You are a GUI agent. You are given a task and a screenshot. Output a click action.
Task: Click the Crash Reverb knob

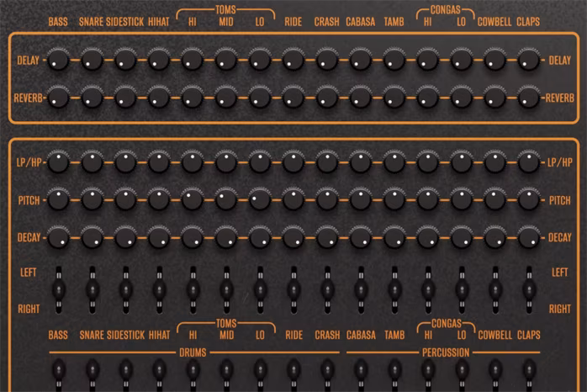[x=327, y=98]
